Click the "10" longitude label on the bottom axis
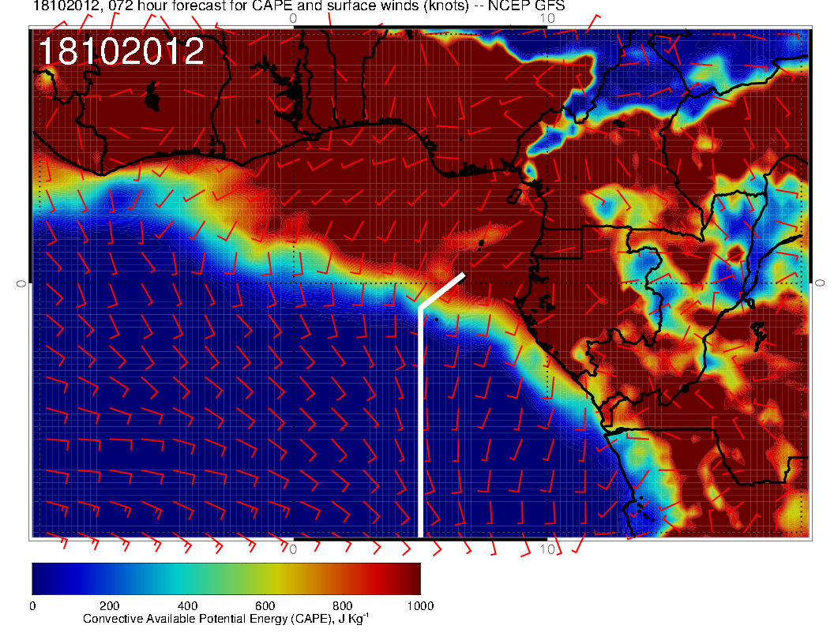 (x=545, y=549)
